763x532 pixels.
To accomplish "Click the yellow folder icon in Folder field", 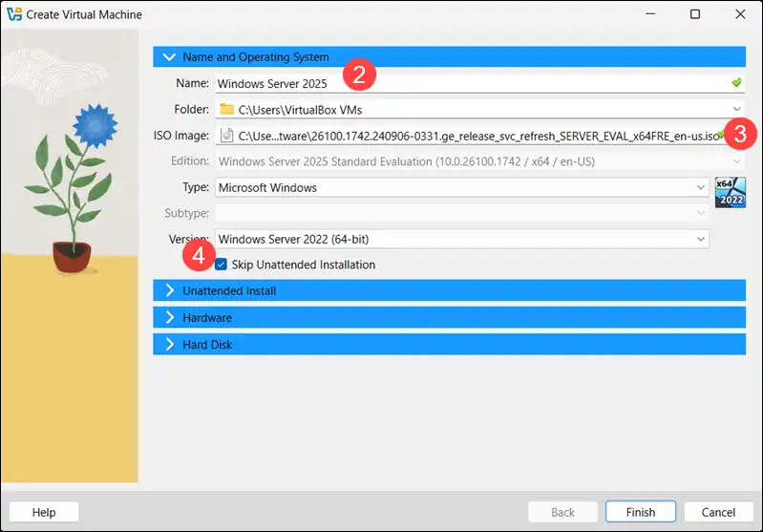I will click(226, 109).
